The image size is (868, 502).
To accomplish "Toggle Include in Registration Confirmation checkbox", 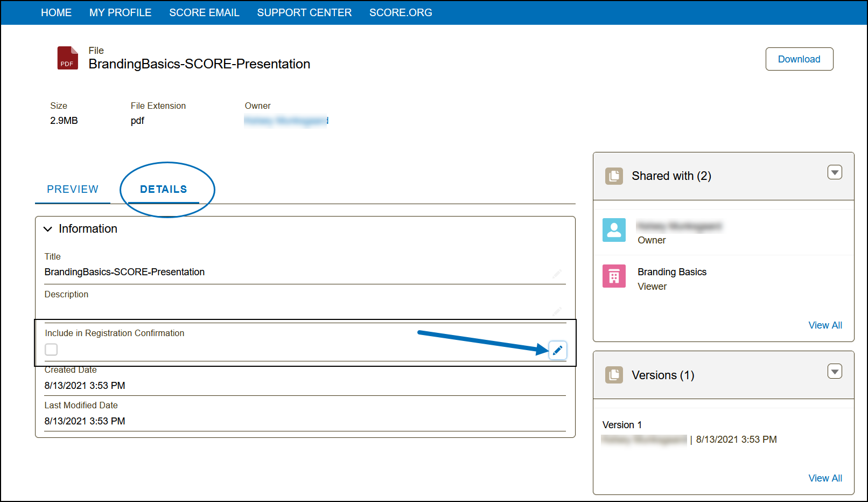I will (x=51, y=350).
